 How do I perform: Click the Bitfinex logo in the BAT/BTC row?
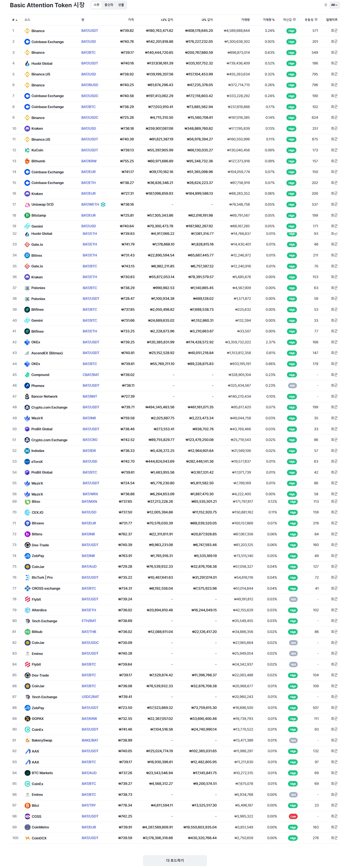[x=27, y=310]
